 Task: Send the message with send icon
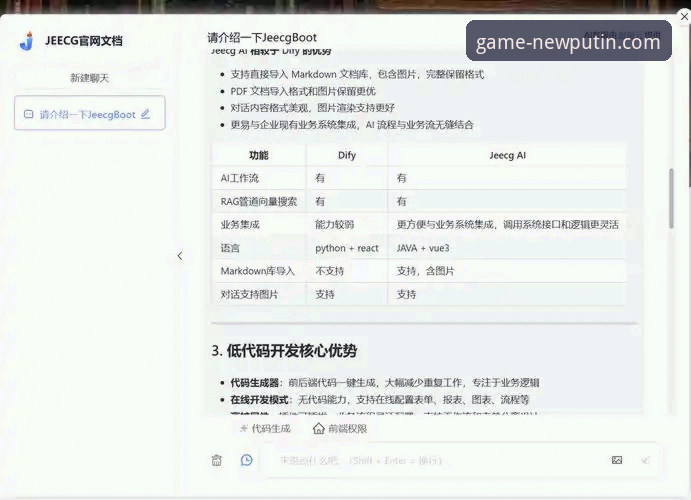[646, 460]
